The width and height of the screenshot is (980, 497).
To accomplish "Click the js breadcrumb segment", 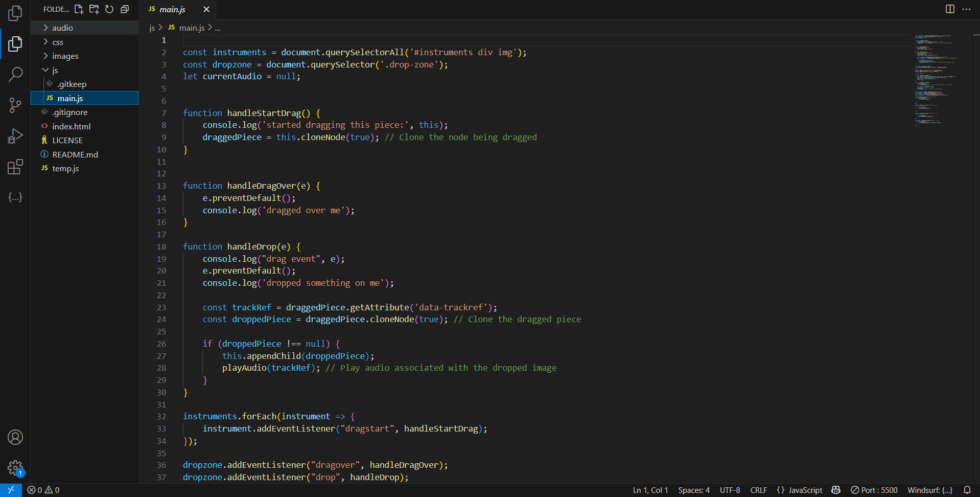I will [152, 28].
